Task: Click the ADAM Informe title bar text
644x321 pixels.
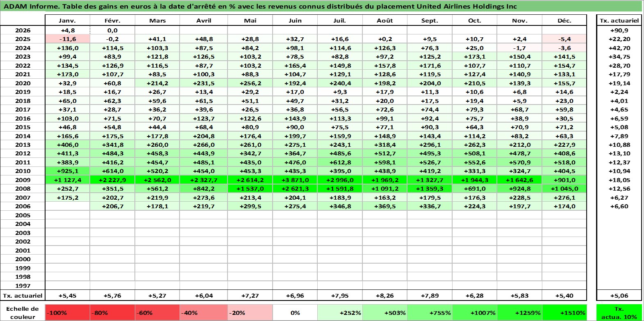Action: (x=260, y=6)
